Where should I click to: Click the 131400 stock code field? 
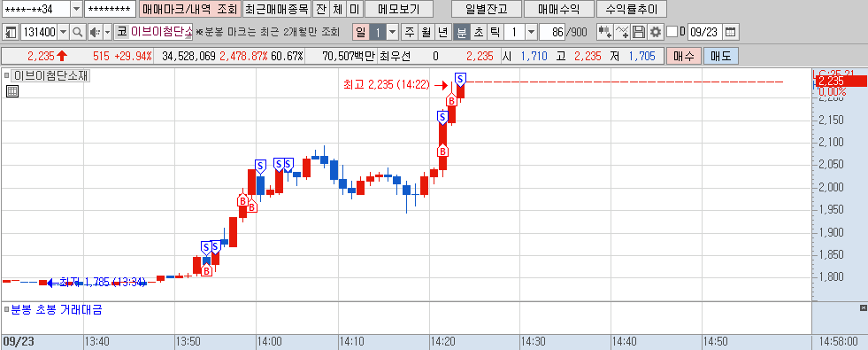(39, 32)
